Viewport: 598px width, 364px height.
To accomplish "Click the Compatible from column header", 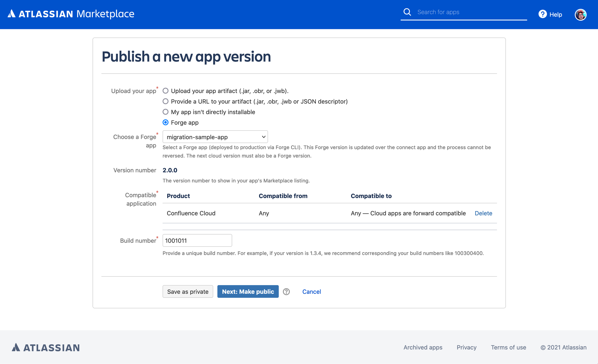I will 283,196.
